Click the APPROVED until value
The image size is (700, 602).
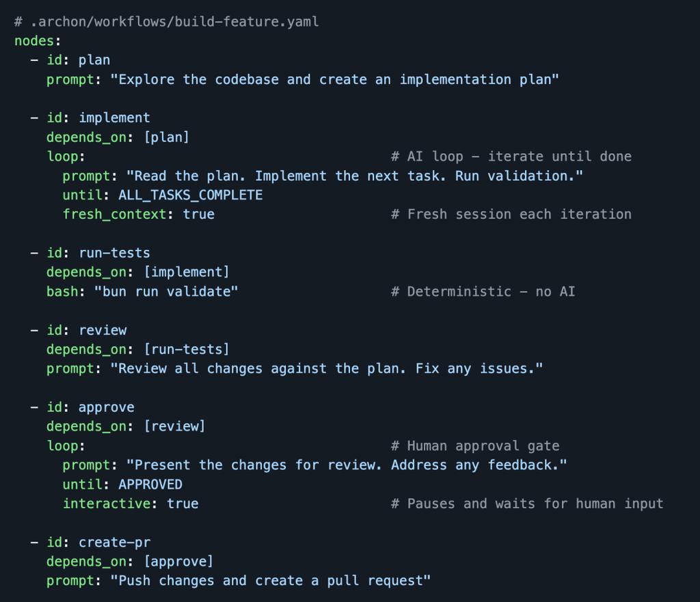[150, 484]
